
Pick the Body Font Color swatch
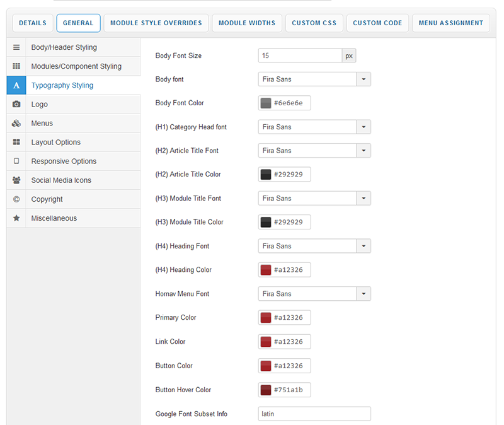[x=266, y=103]
